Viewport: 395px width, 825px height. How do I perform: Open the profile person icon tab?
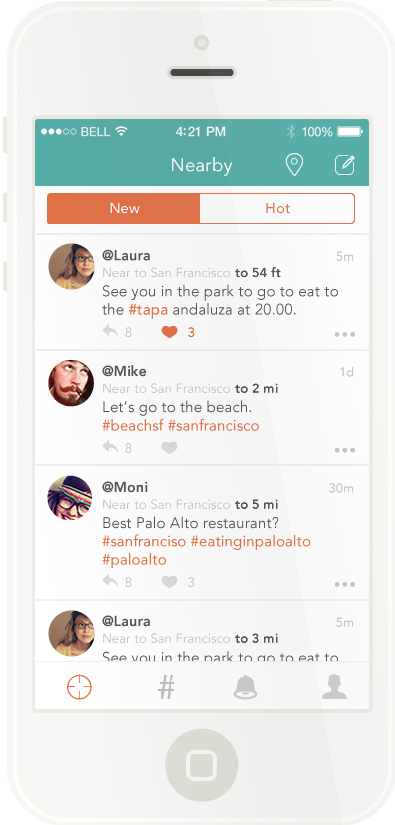(x=335, y=687)
